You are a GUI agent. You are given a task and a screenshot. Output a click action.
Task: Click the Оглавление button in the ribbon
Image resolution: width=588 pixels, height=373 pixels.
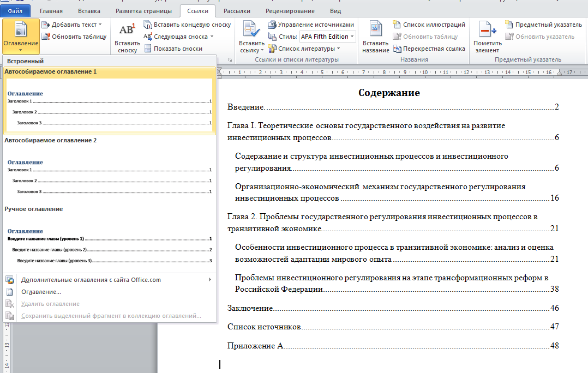pyautogui.click(x=21, y=35)
